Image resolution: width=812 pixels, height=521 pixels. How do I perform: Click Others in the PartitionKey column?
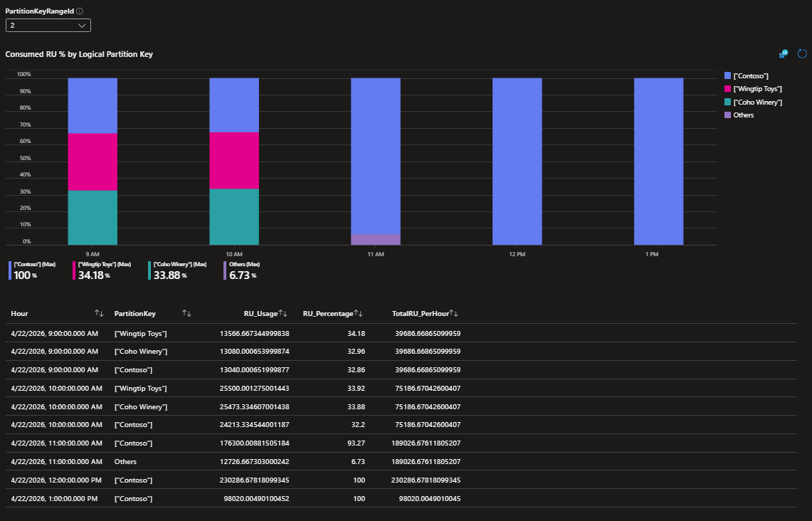coord(125,461)
